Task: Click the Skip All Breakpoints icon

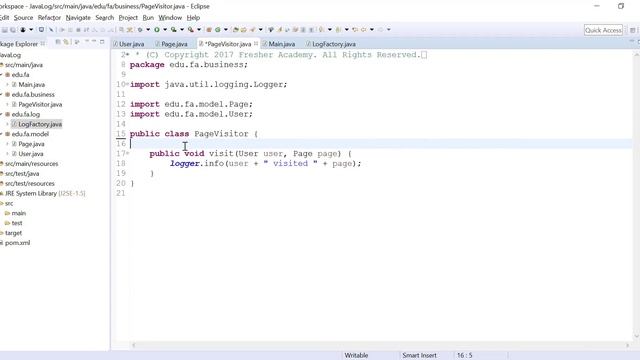Action: 51,29
